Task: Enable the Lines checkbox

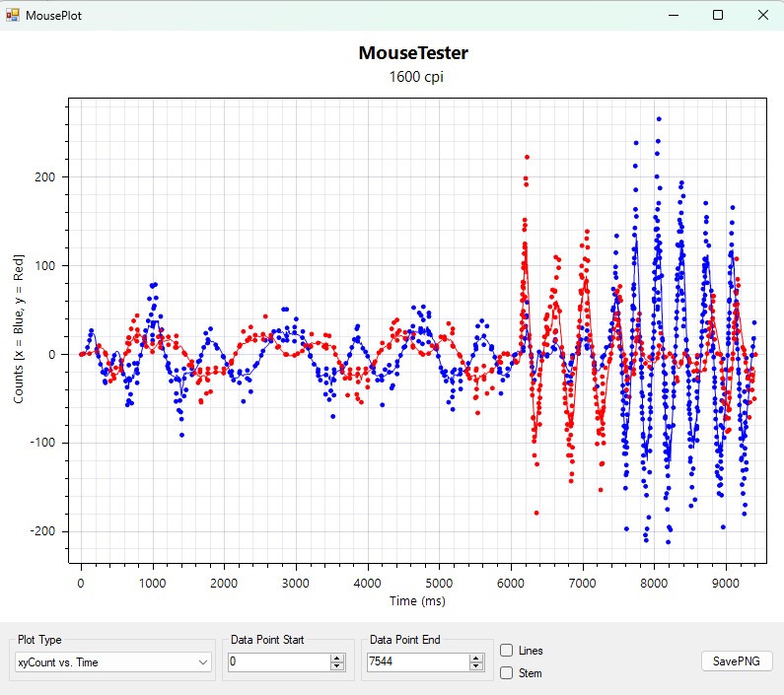Action: coord(506,651)
